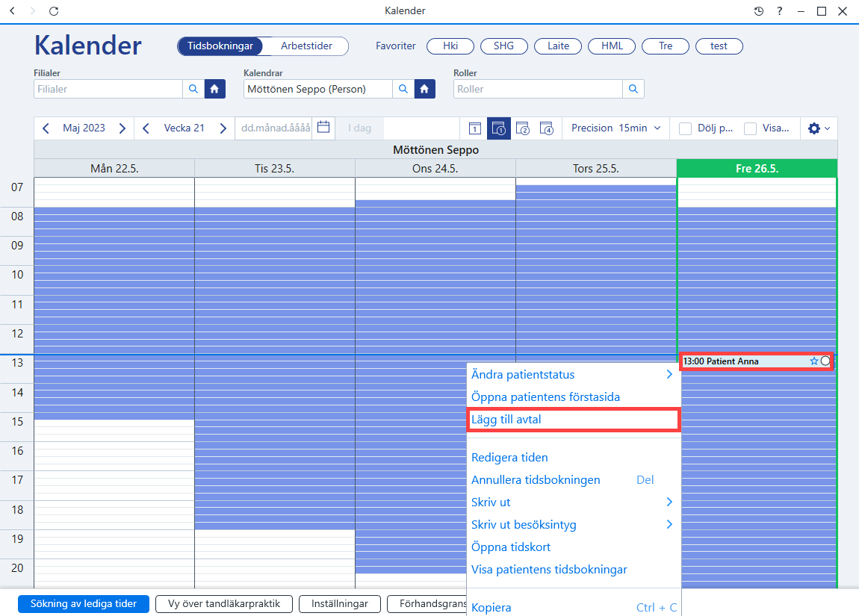Click the Sökning av lediga tider button
The height and width of the screenshot is (616, 859).
(x=83, y=604)
